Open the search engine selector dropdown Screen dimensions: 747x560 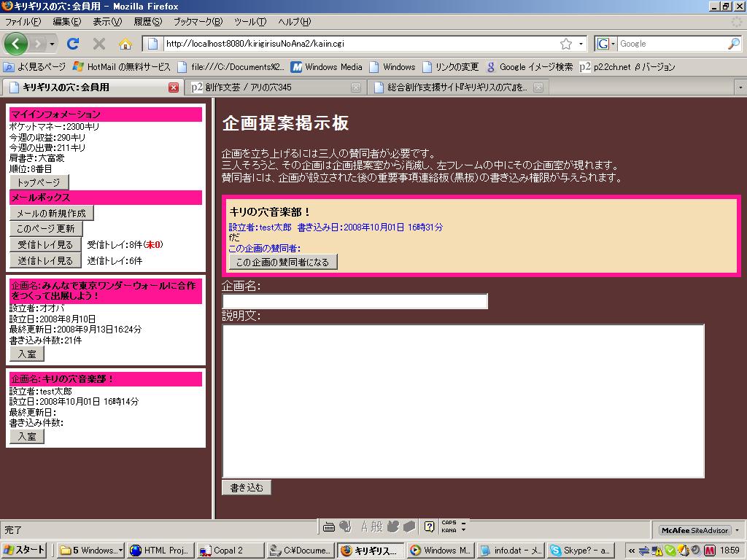click(x=606, y=44)
